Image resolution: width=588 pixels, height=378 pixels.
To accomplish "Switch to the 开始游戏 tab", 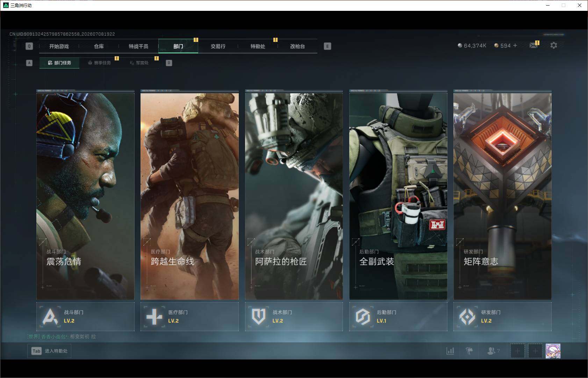I will [59, 46].
